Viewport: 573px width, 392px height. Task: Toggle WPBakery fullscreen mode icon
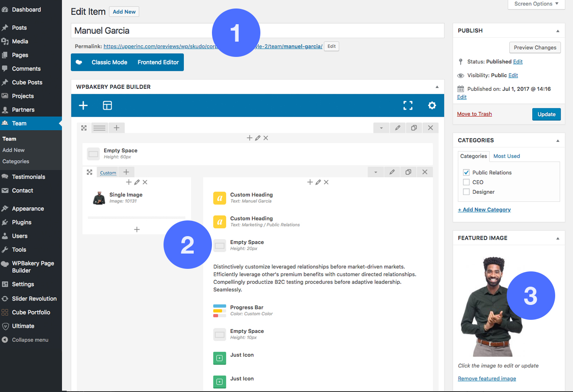[408, 105]
